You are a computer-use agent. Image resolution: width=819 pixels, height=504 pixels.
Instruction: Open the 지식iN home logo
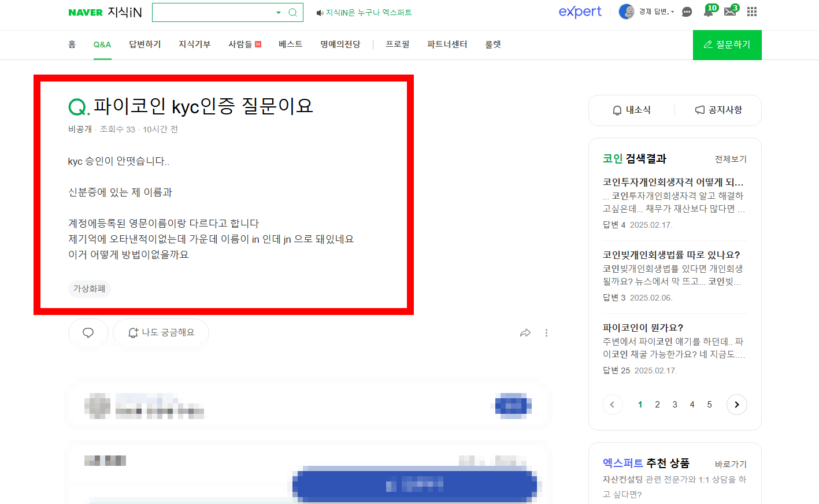tap(125, 12)
